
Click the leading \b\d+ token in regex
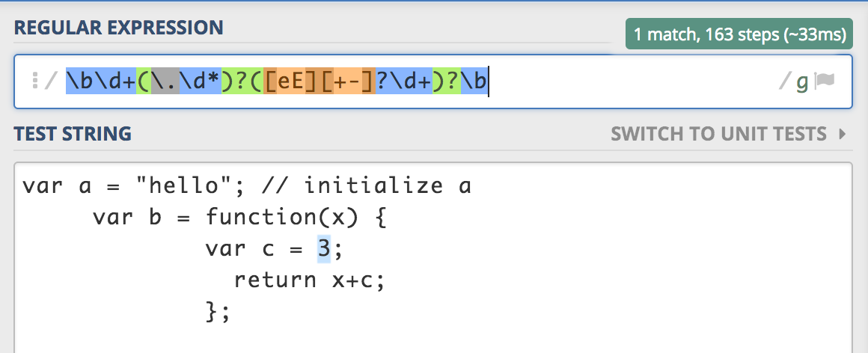click(101, 82)
